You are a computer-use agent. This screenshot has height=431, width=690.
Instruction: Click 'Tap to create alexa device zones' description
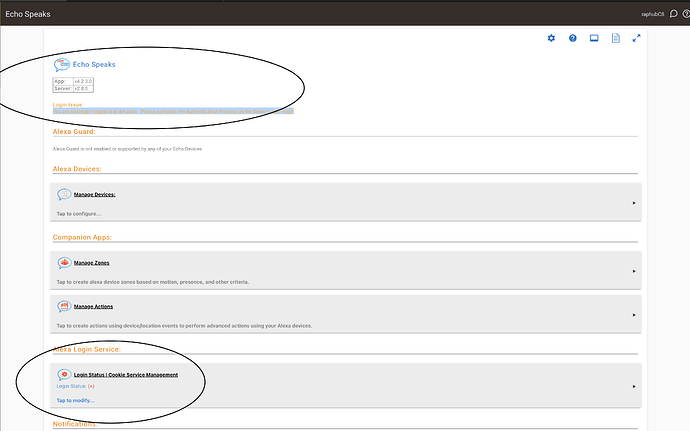pos(153,282)
